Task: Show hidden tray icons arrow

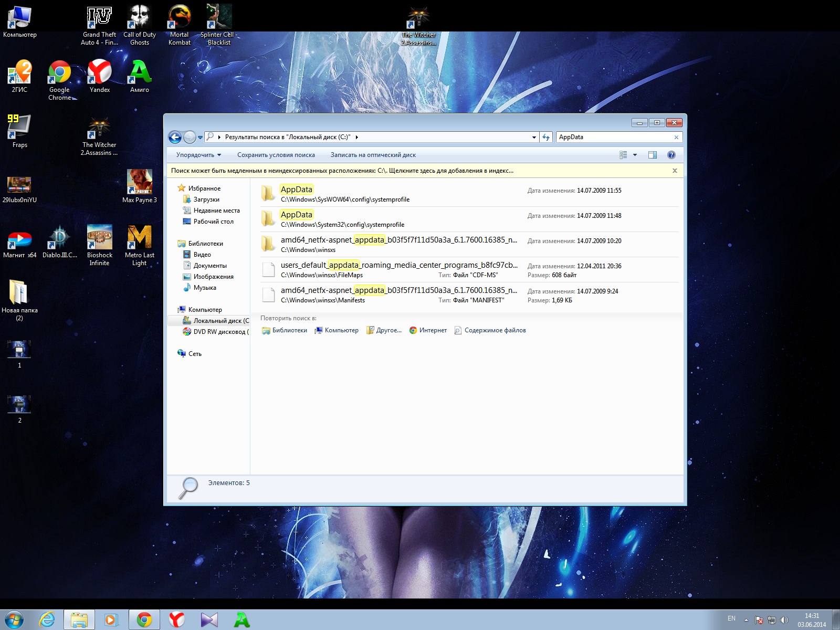Action: tap(746, 620)
